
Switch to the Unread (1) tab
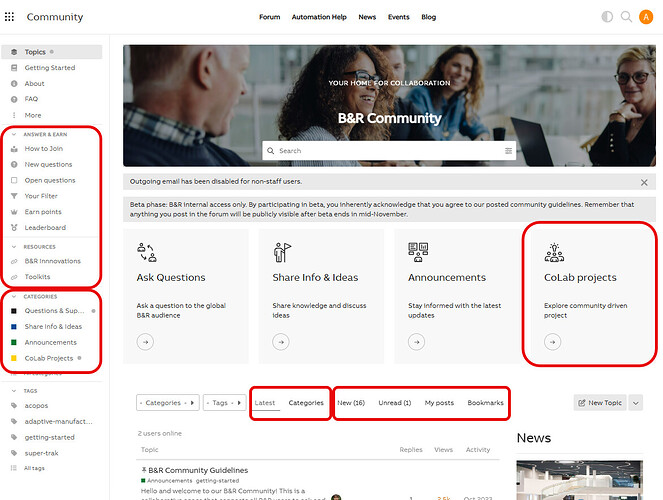tap(395, 403)
